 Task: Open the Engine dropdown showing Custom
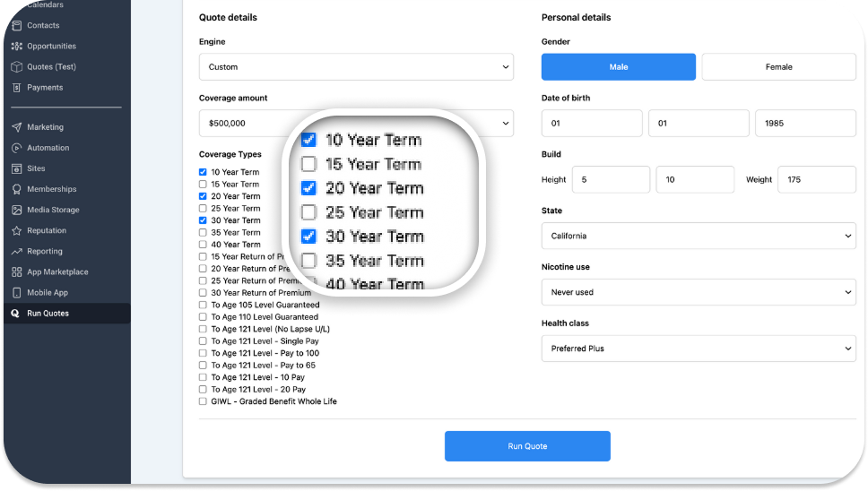click(x=356, y=67)
